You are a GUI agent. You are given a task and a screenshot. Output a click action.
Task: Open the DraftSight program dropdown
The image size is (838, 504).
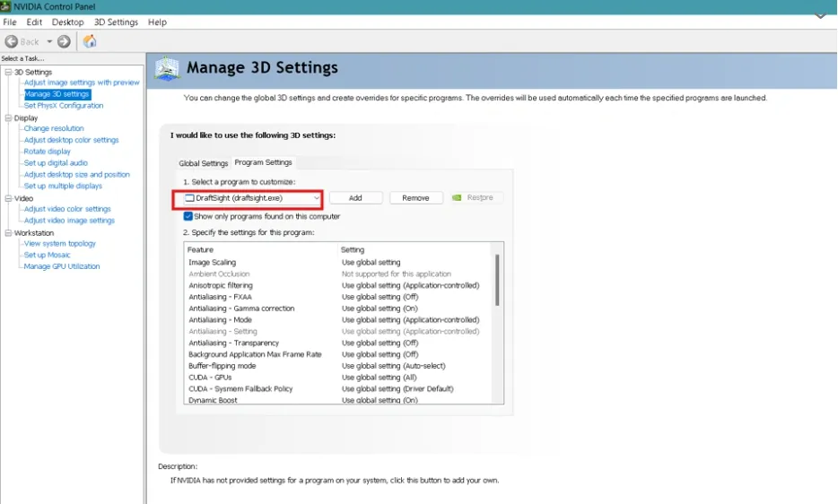pos(252,198)
